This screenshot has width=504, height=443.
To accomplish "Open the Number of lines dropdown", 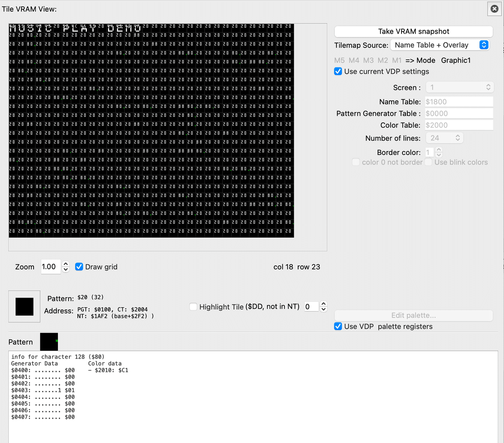I will (444, 138).
